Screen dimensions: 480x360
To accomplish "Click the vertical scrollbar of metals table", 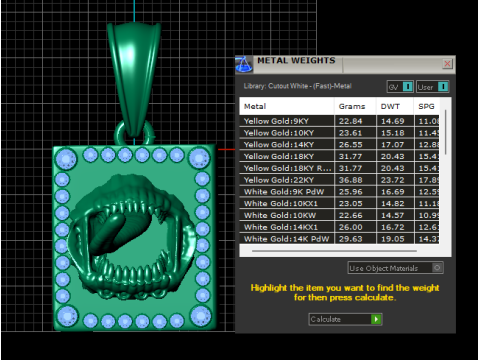I will (x=445, y=132).
